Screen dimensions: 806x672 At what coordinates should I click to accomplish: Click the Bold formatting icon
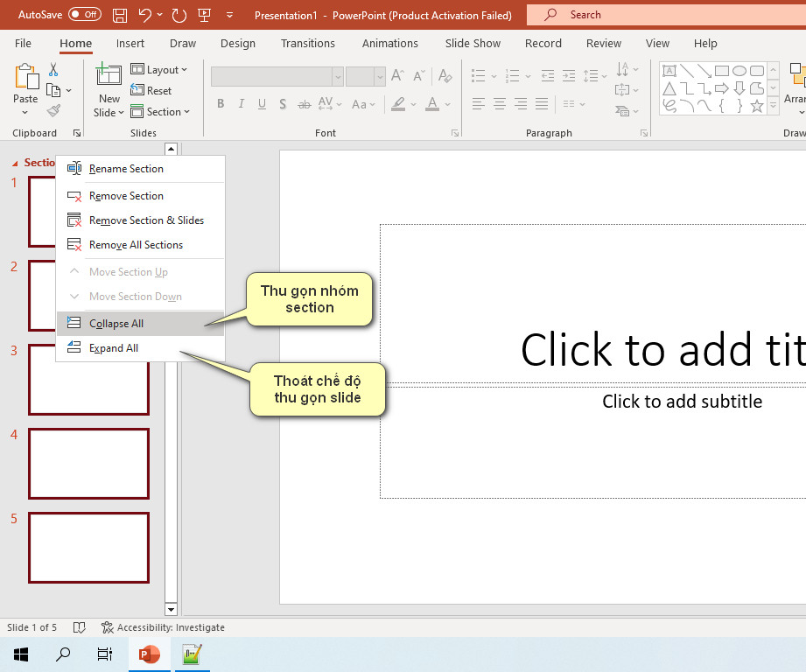point(221,104)
